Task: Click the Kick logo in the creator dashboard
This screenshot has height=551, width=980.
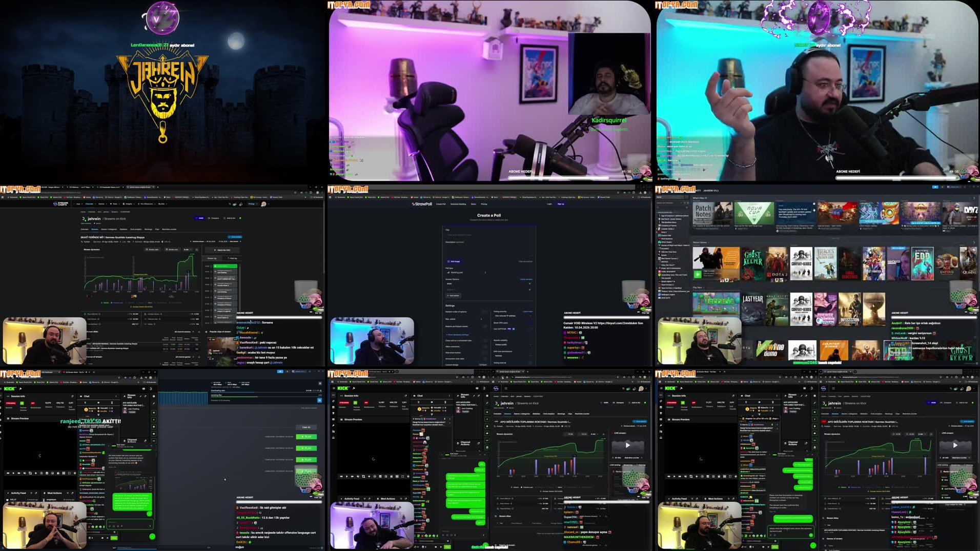Action: (x=8, y=389)
